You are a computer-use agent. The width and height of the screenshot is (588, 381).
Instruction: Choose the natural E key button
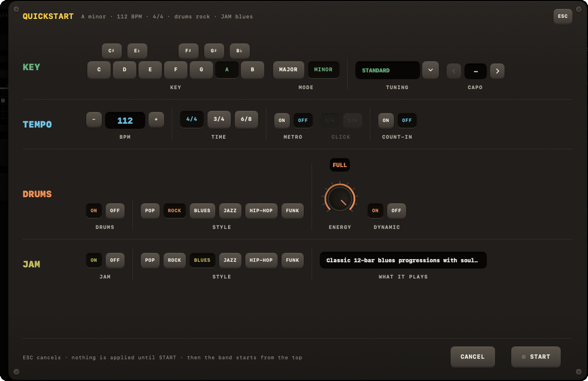coord(150,70)
